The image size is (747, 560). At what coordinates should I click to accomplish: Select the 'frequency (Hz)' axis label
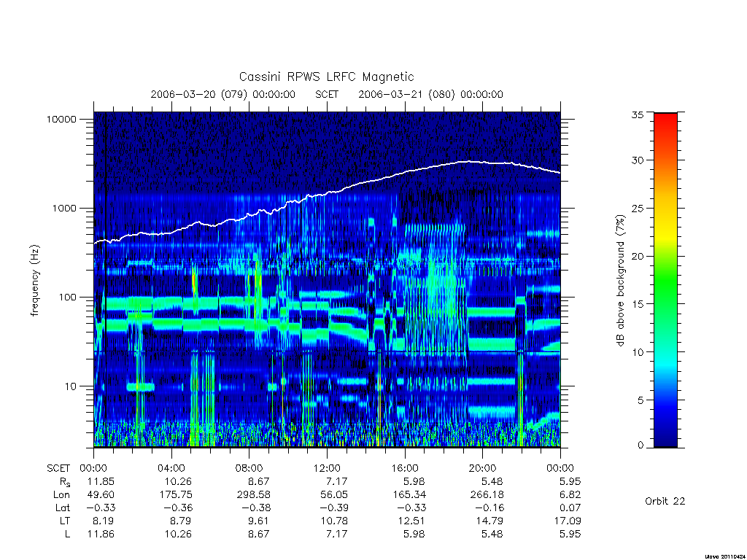pos(35,280)
